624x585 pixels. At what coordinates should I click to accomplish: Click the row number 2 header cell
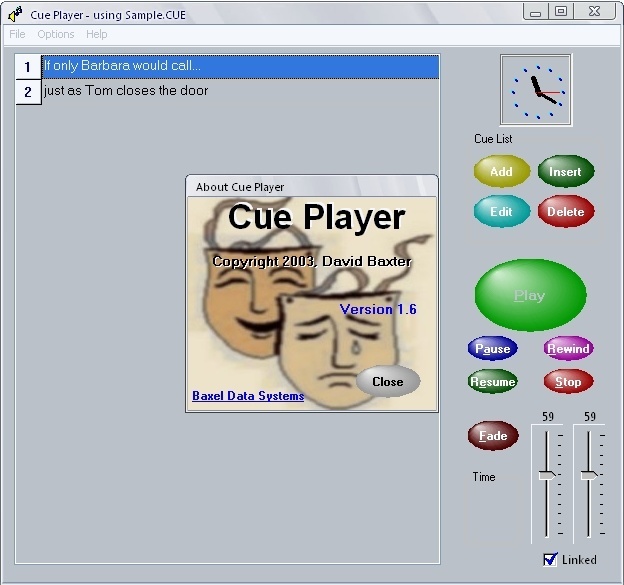coord(28,92)
